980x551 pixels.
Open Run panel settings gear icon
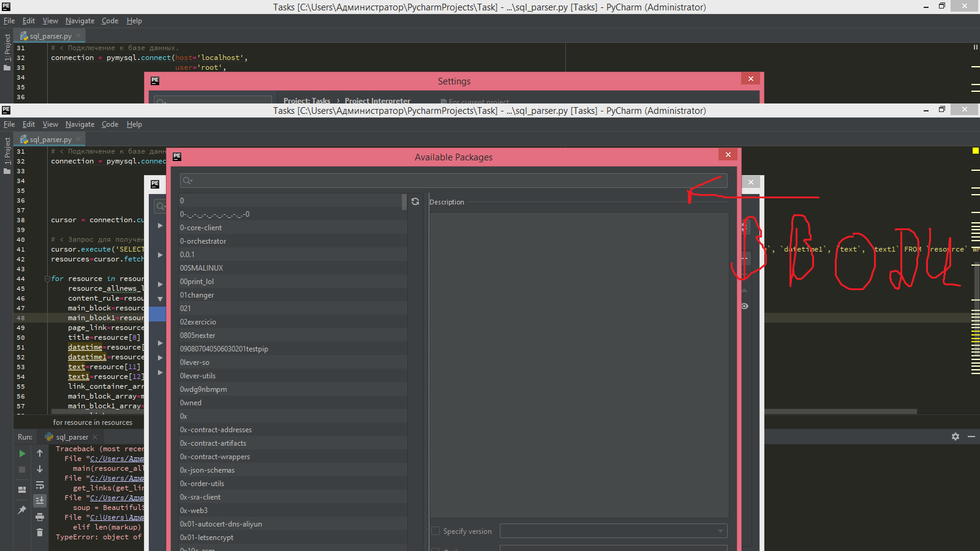(x=956, y=437)
